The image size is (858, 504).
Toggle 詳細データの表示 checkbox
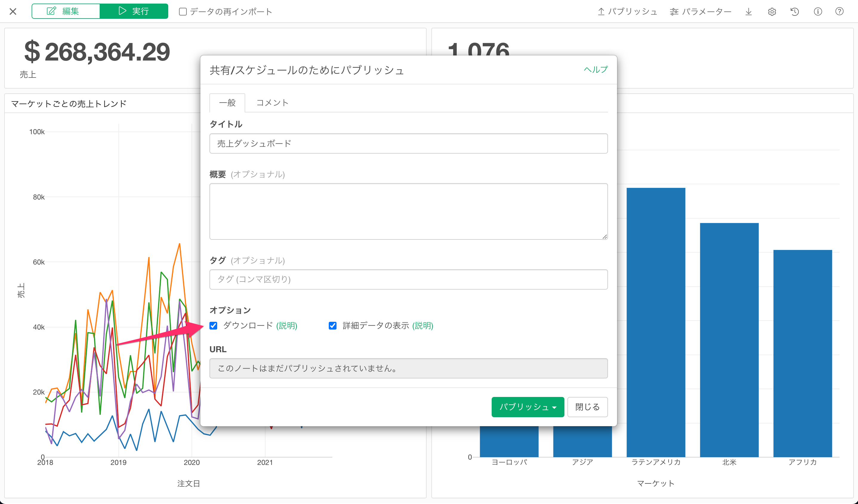(x=333, y=326)
